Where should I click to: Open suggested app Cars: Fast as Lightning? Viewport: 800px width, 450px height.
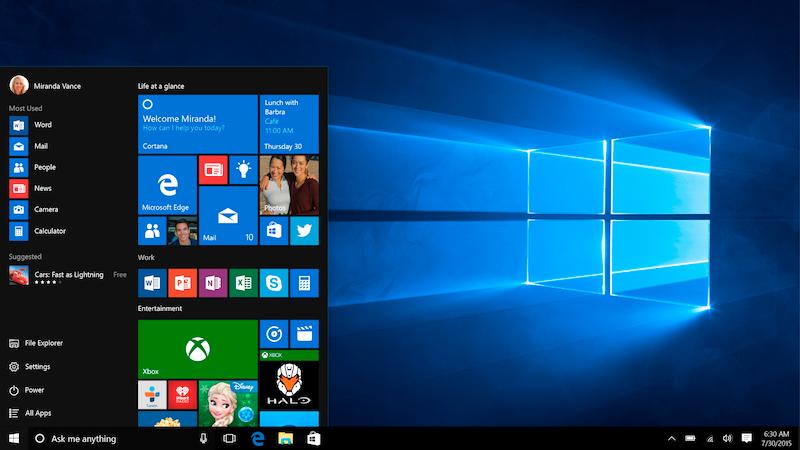pyautogui.click(x=67, y=276)
